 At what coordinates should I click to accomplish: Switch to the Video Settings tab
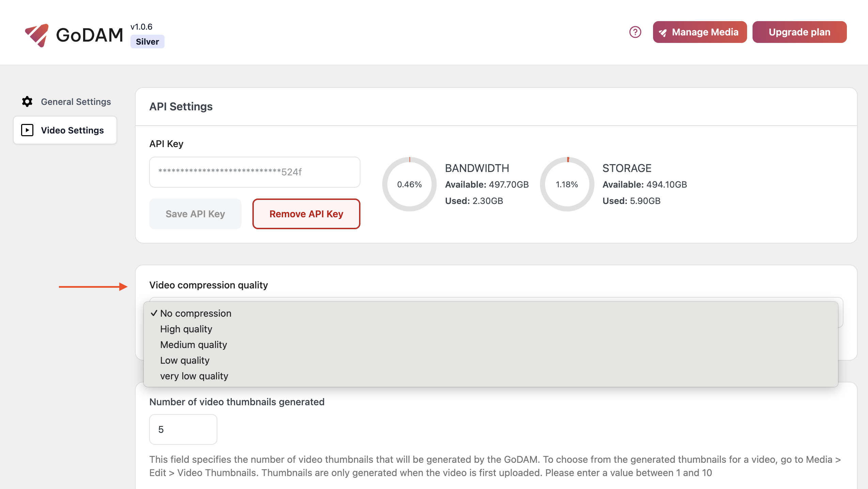pos(72,130)
